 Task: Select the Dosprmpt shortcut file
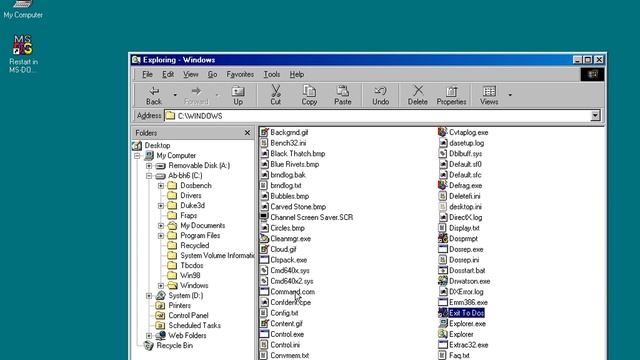(x=463, y=238)
